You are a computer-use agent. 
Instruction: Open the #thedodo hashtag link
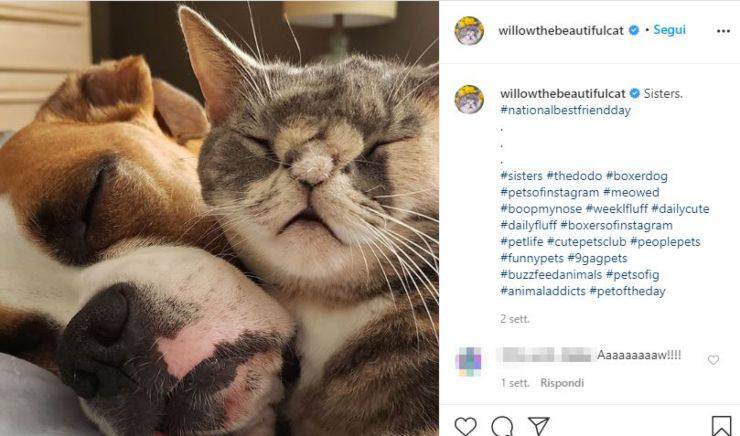(x=573, y=176)
